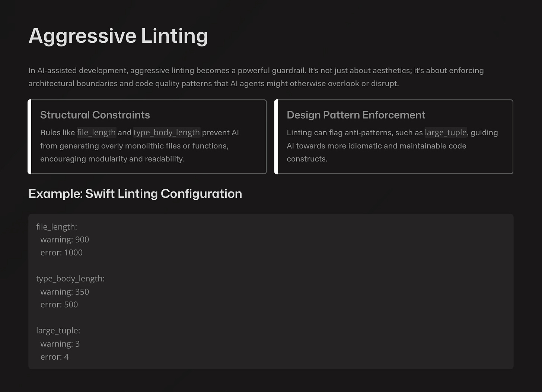Click the "large_tuple:" key in the code block
542x392 pixels.
(x=58, y=331)
